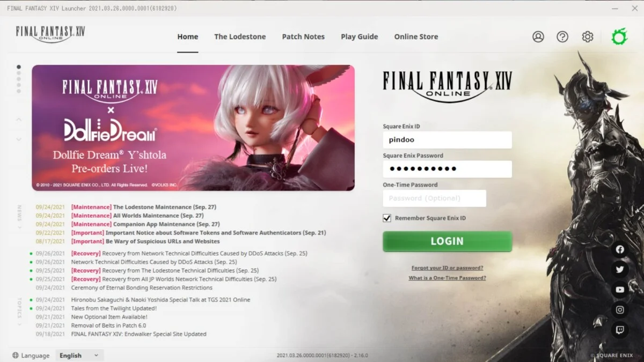Open the English language dropdown

pos(79,355)
